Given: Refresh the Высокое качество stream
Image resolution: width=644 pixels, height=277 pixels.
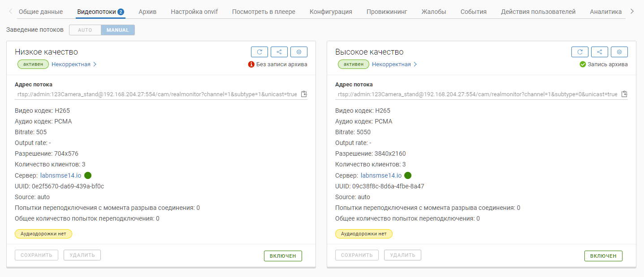Looking at the screenshot, I should [x=580, y=52].
